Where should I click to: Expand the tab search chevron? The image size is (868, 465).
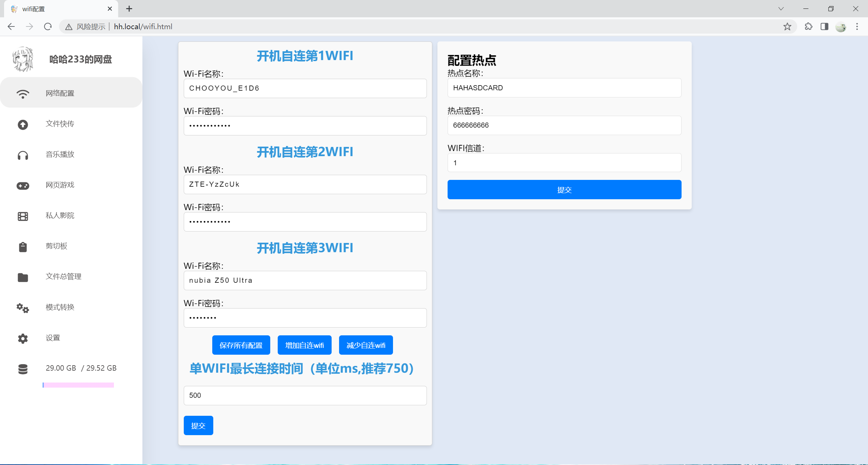[781, 9]
